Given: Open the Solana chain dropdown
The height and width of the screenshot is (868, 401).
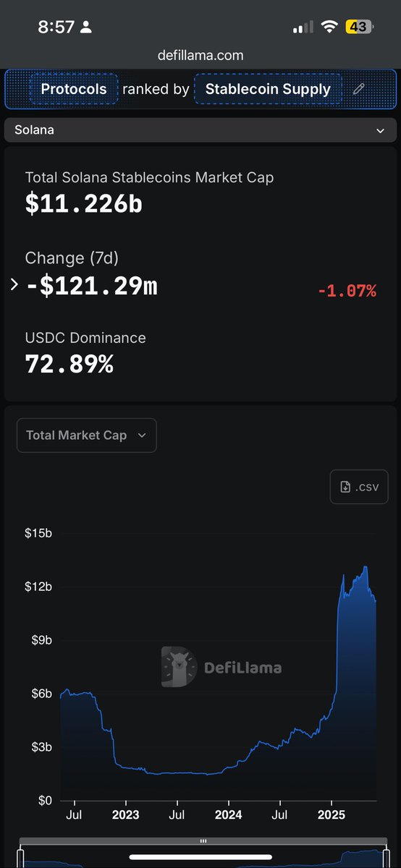Looking at the screenshot, I should point(200,130).
